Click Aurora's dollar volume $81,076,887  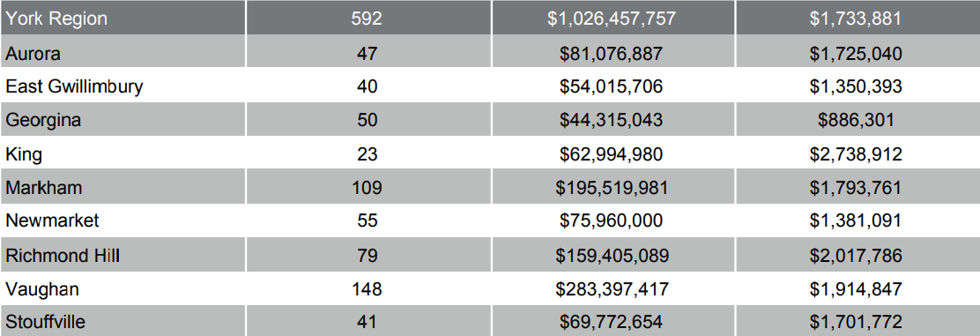coord(612,53)
